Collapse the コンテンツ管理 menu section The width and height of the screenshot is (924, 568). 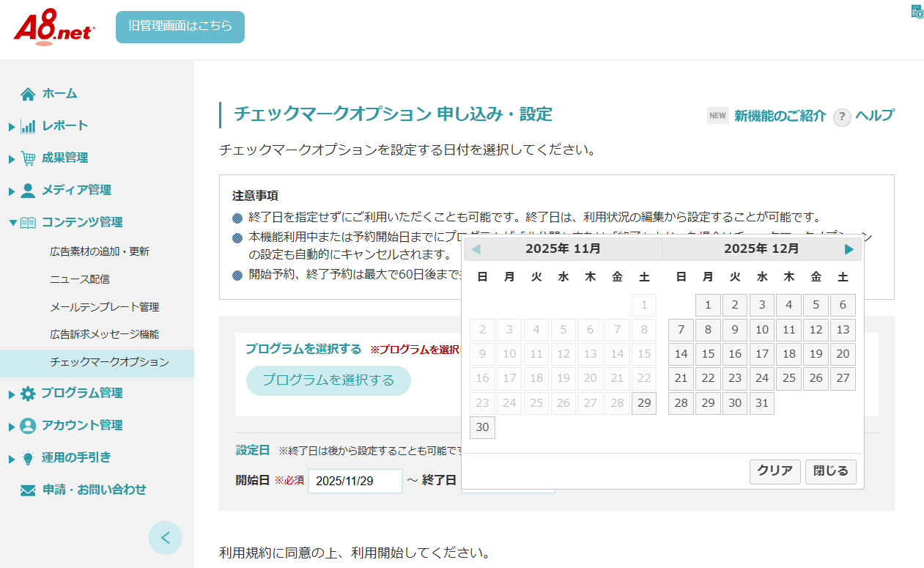[x=12, y=222]
